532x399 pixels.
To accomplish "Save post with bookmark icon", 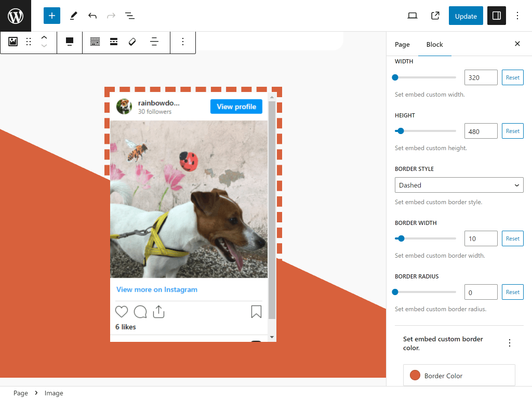I will click(256, 312).
